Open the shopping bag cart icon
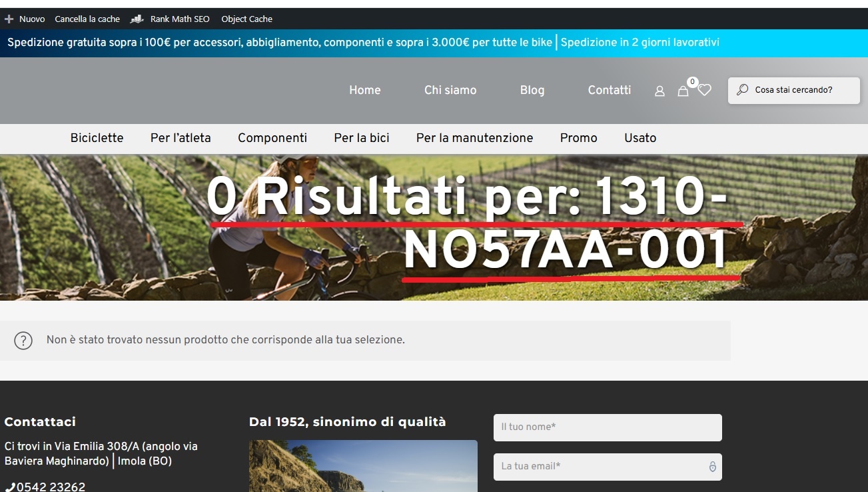 point(683,91)
